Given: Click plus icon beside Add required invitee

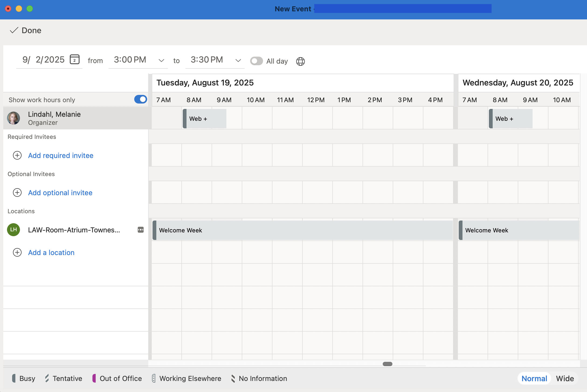Looking at the screenshot, I should point(17,156).
